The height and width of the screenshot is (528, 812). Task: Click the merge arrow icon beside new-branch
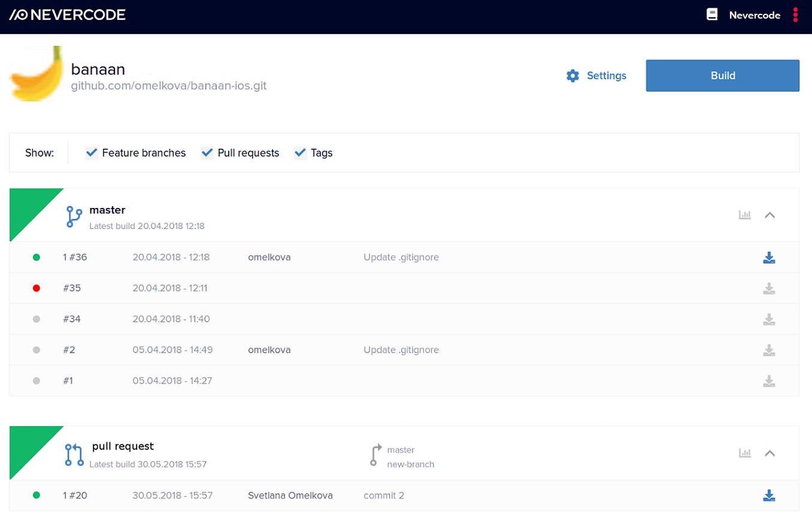(x=375, y=455)
